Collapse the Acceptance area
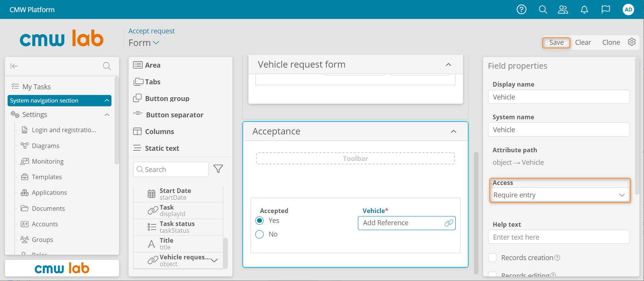The image size is (644, 281). [x=453, y=131]
